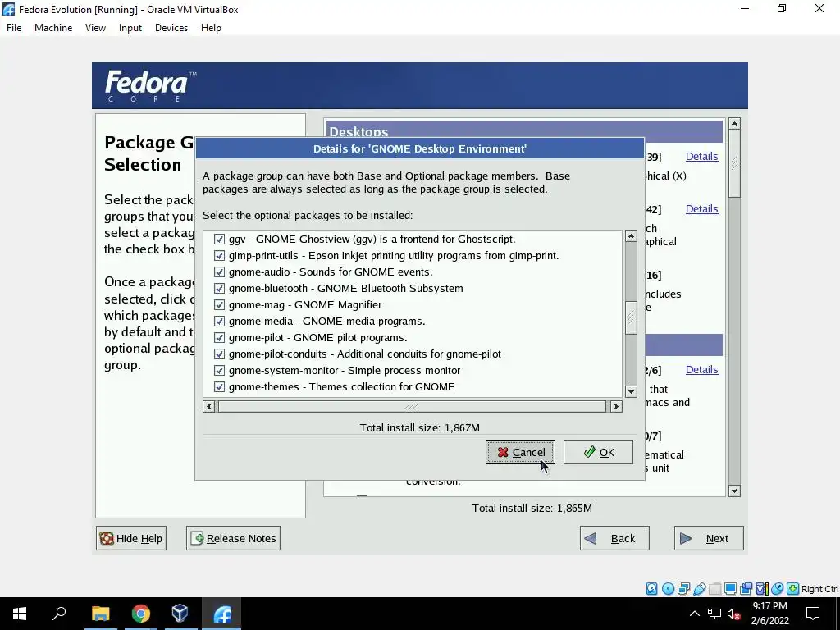Confirm package selection with OK
Screen dimensions: 840x630
pos(598,452)
